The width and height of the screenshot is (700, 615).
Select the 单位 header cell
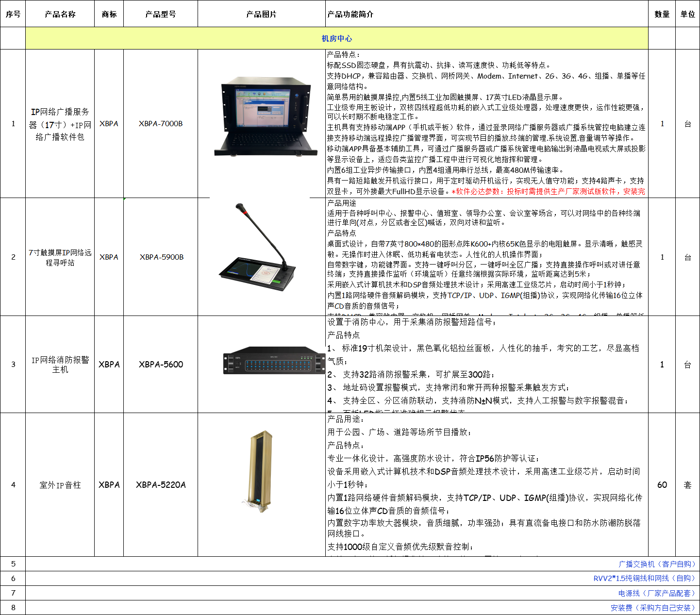[x=688, y=14]
